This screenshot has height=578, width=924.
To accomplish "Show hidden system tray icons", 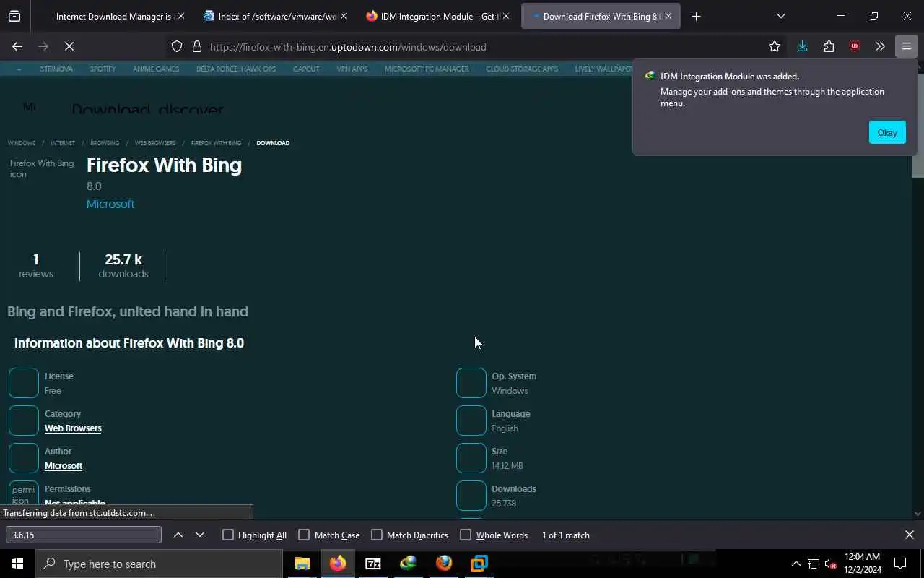I will click(x=796, y=564).
